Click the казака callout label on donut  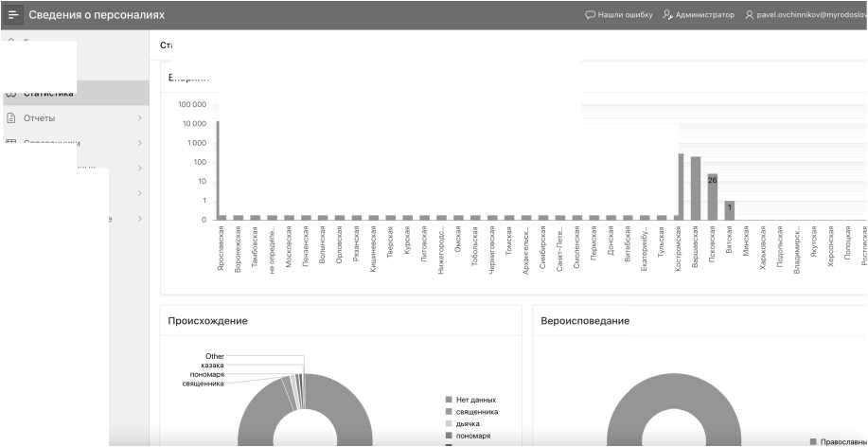click(x=213, y=366)
